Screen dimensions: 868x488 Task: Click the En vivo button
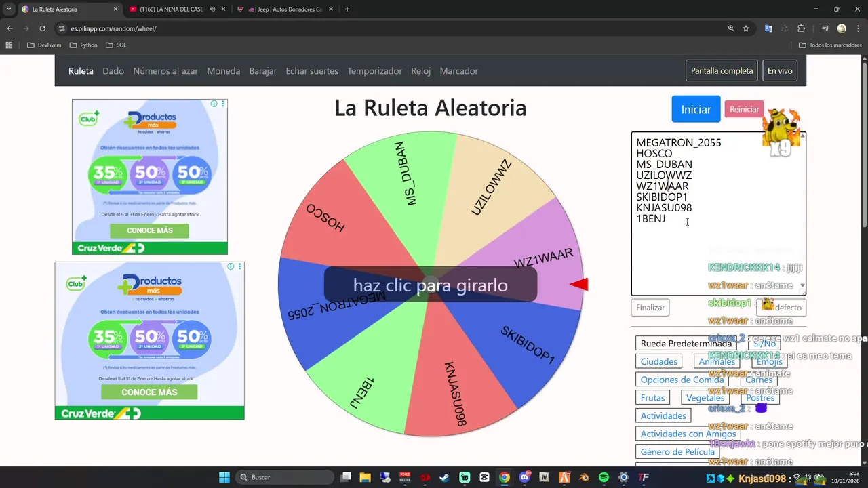(x=780, y=70)
